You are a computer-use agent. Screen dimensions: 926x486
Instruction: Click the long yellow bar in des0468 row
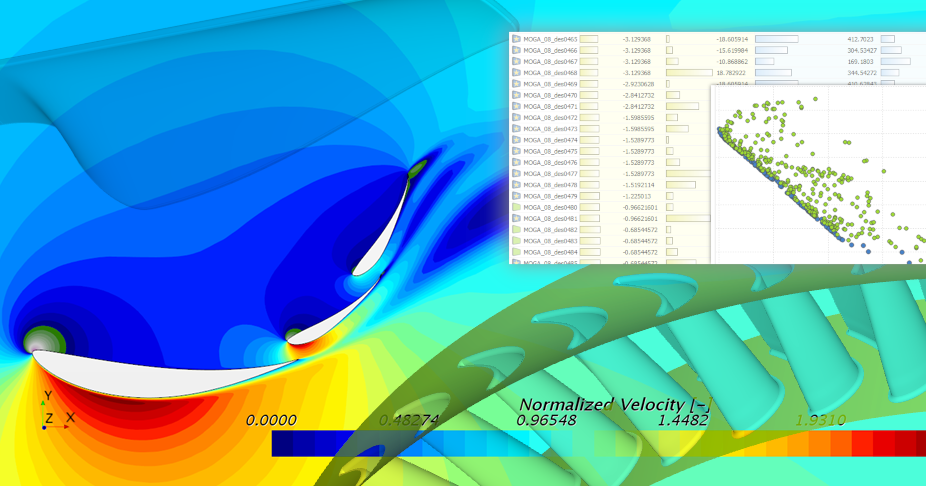(689, 73)
